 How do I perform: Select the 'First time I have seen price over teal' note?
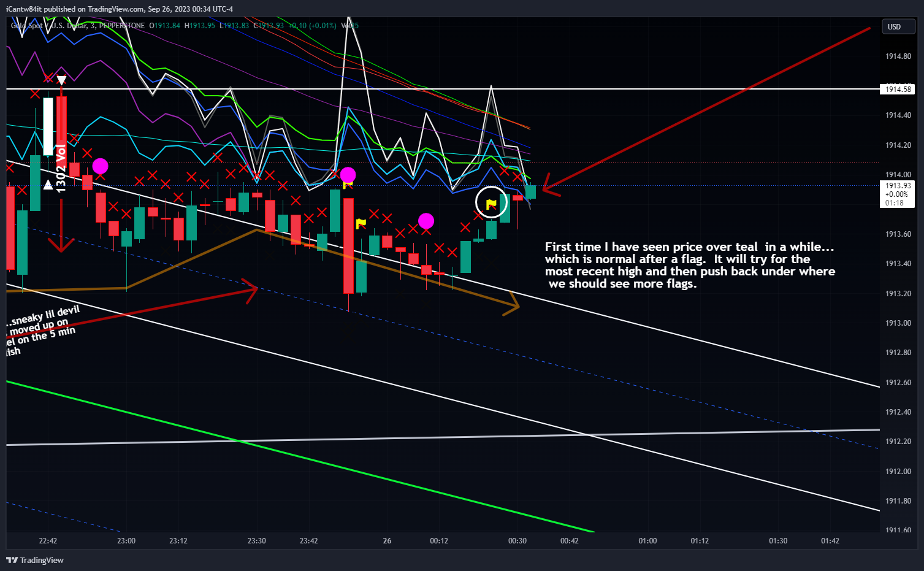(690, 265)
